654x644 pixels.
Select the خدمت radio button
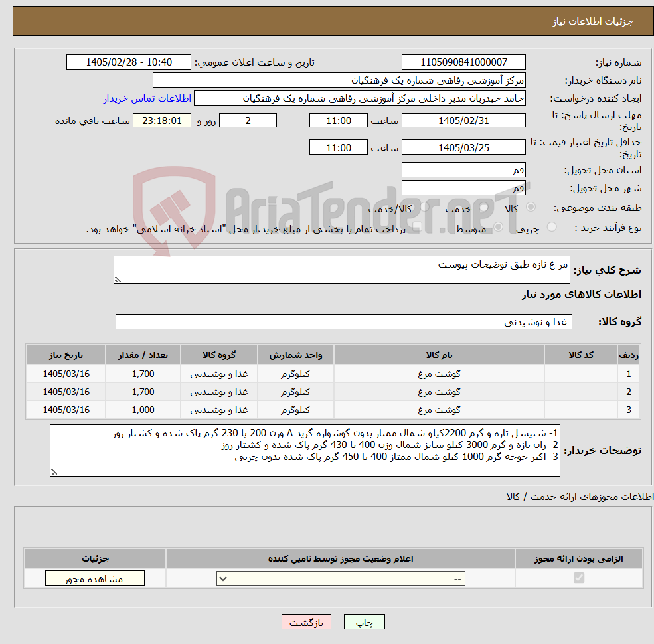[x=483, y=207]
